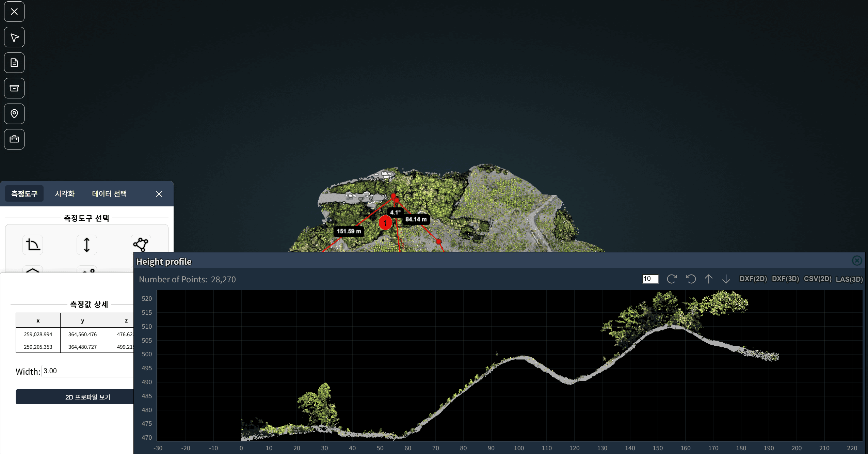The width and height of the screenshot is (868, 454).
Task: Export the profile as DXF(2D)
Action: pyautogui.click(x=753, y=279)
